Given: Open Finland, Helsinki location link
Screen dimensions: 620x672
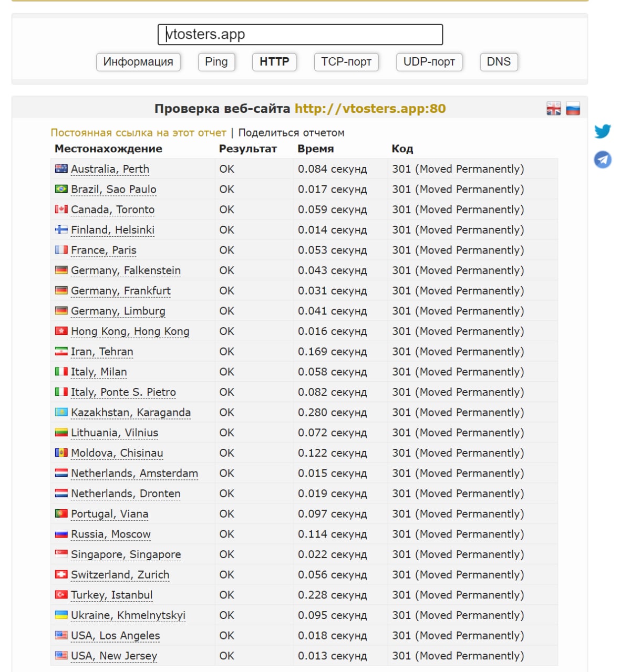Looking at the screenshot, I should (x=113, y=230).
